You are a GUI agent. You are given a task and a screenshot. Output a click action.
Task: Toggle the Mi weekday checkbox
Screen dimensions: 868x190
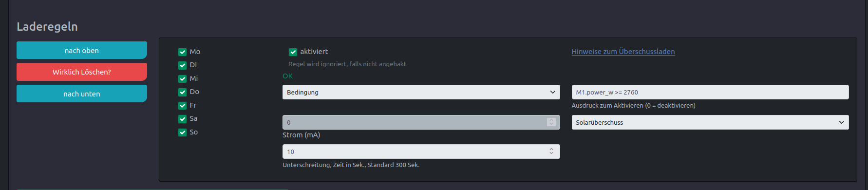click(x=183, y=78)
